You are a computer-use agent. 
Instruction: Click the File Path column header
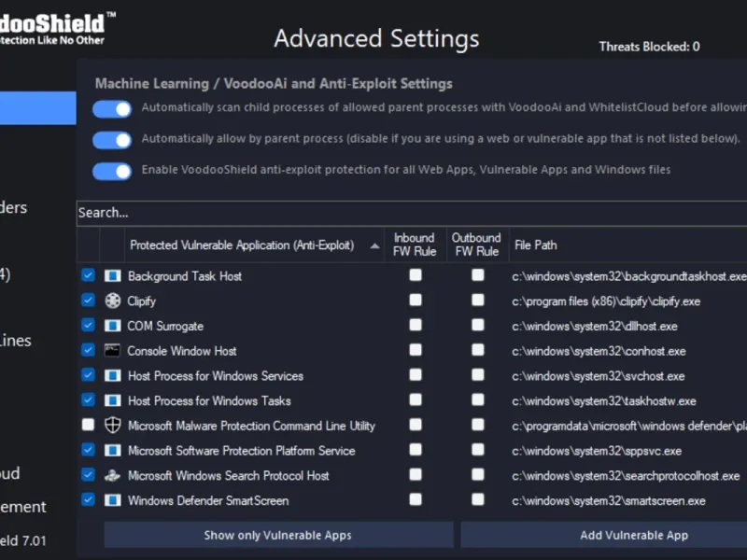click(536, 245)
